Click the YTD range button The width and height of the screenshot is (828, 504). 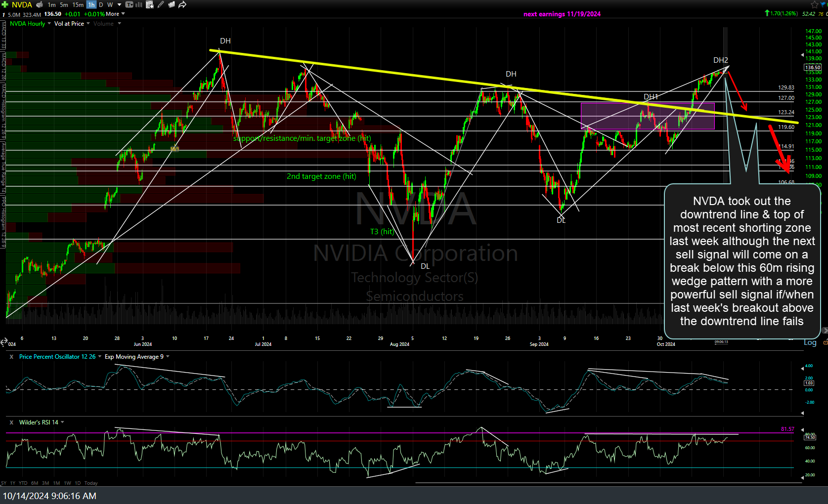coord(23,483)
